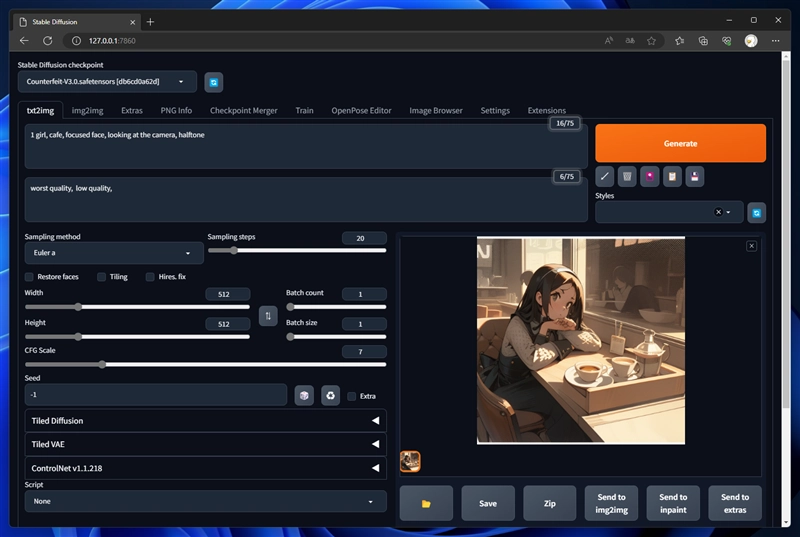Viewport: 800px width, 537px height.
Task: Open a new browser tab
Action: 150,22
